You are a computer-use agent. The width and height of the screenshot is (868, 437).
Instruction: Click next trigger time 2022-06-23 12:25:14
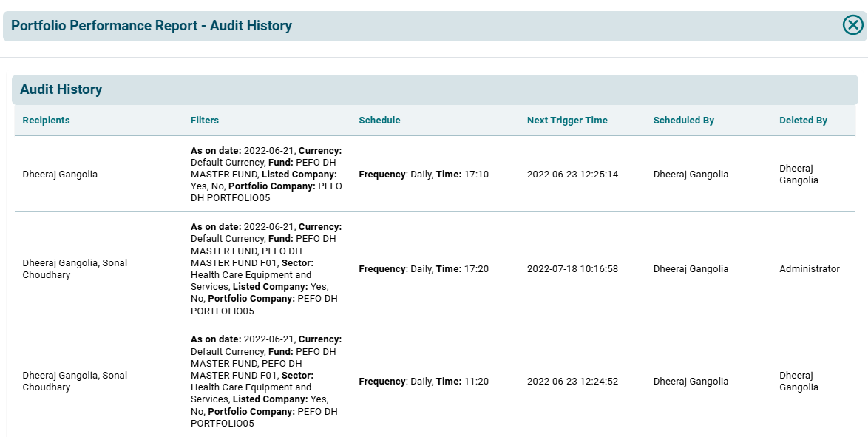coord(572,175)
